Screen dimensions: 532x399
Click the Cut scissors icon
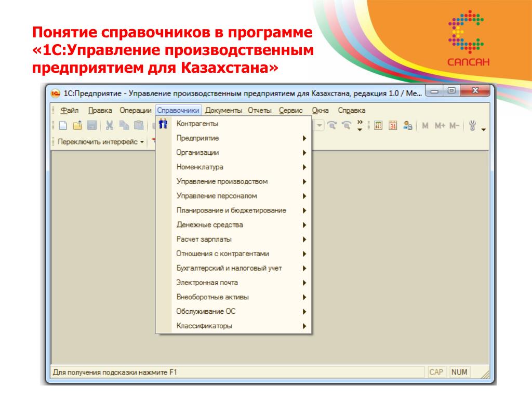(x=109, y=126)
